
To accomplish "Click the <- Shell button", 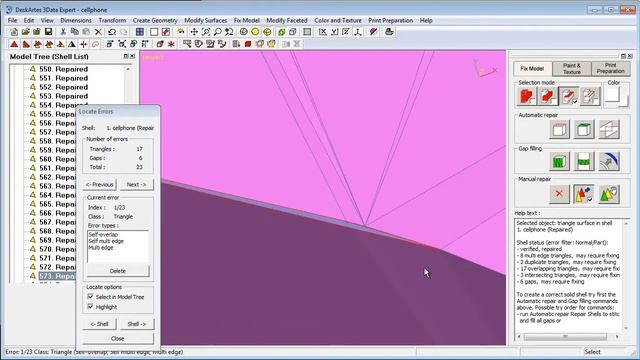I will pos(100,324).
